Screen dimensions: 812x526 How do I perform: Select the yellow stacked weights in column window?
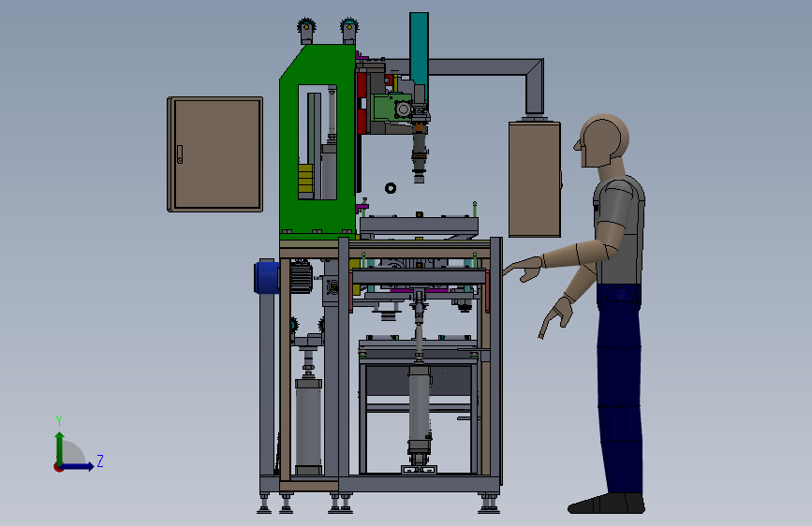(305, 179)
